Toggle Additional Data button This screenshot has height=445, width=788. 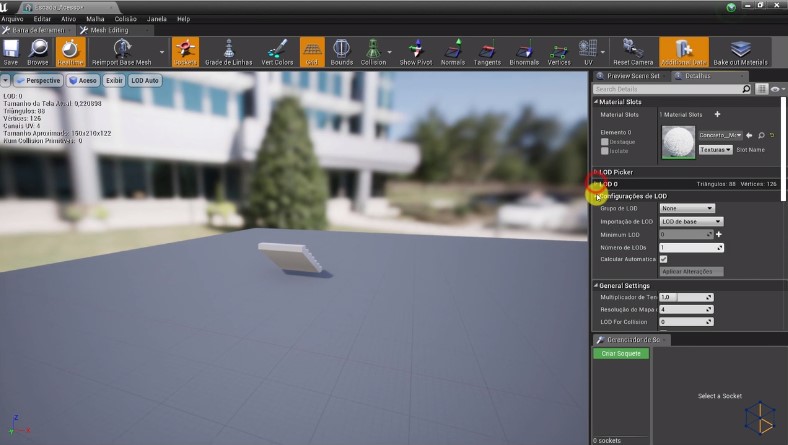click(684, 52)
